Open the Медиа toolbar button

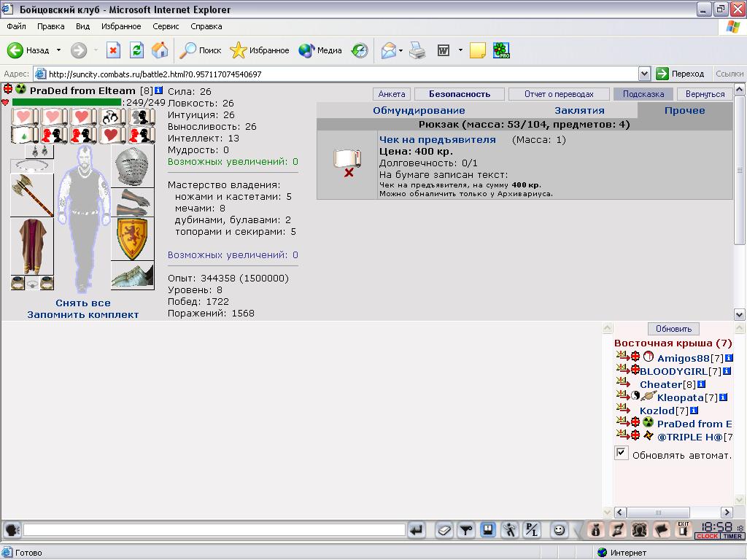(320, 50)
